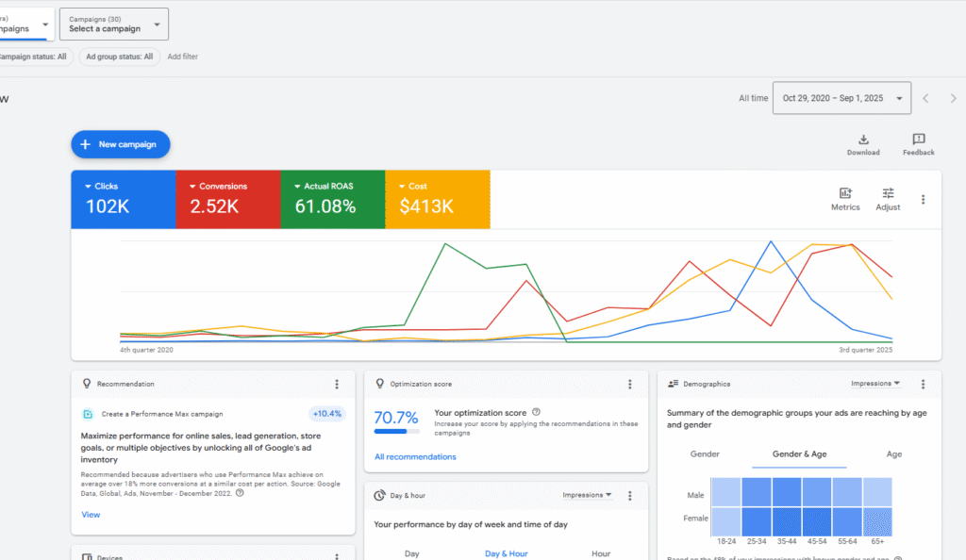Toggle the Conversions metric card

point(227,199)
